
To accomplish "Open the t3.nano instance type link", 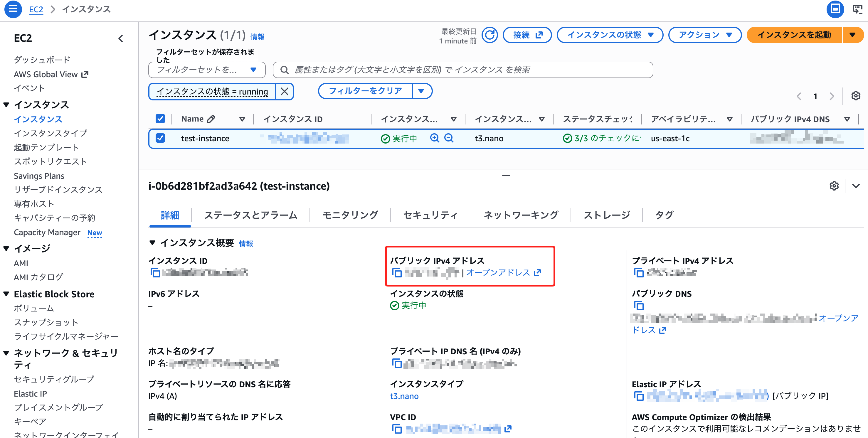I will [x=404, y=396].
